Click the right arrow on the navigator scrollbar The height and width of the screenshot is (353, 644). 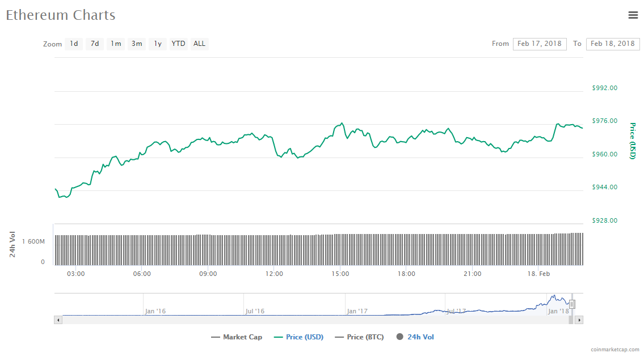click(579, 320)
